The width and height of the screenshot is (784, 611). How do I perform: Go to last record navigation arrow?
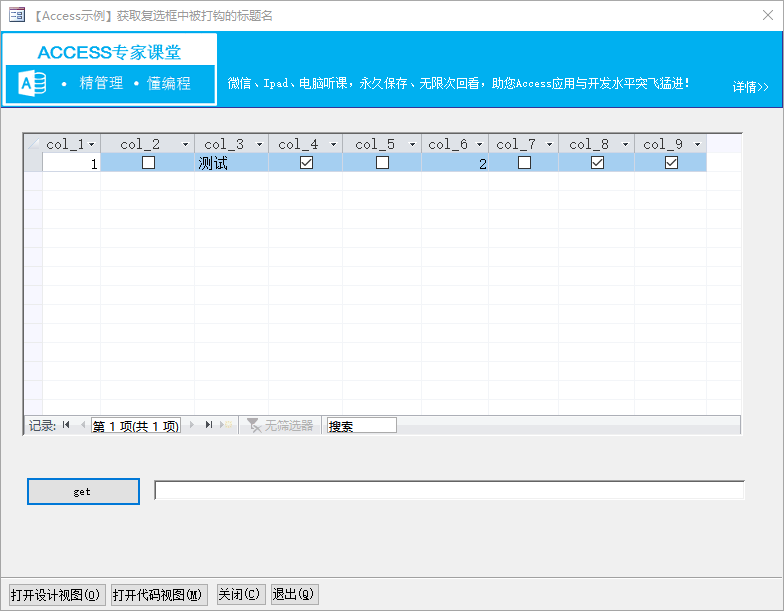(209, 425)
